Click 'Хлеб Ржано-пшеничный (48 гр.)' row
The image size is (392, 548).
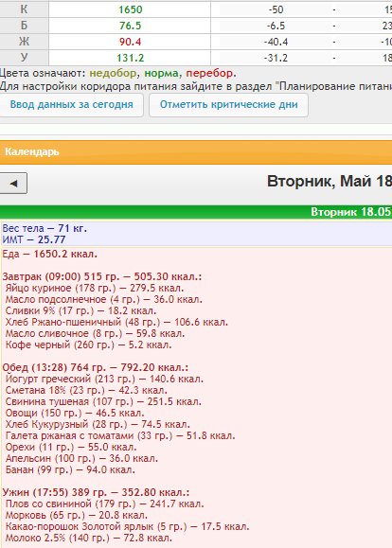point(116,322)
